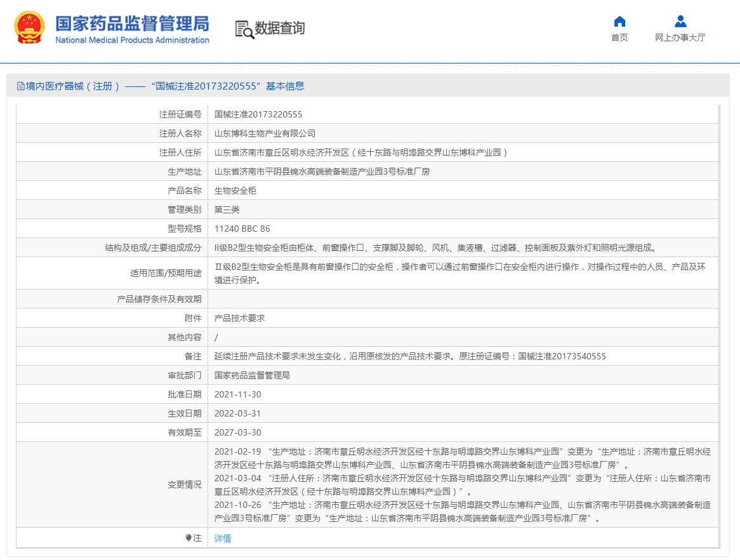
Task: Select registration number value 国械注准20173220555
Action: click(x=258, y=114)
